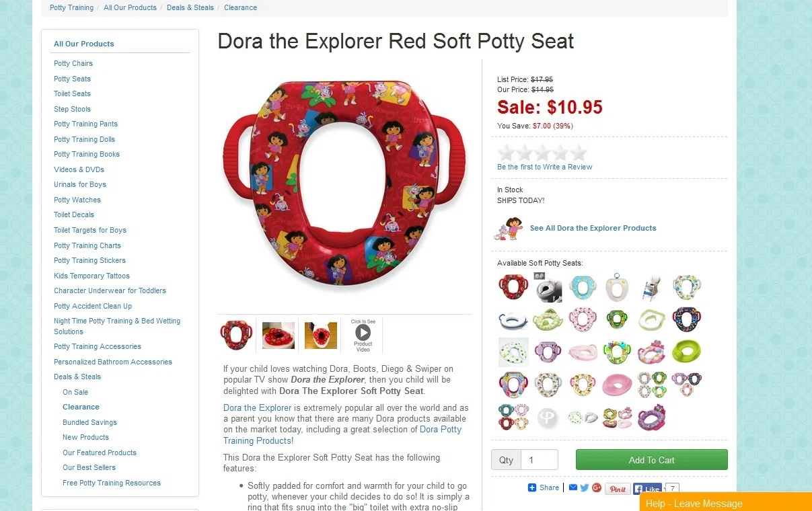
Task: View the second product thumbnail image
Action: point(279,335)
